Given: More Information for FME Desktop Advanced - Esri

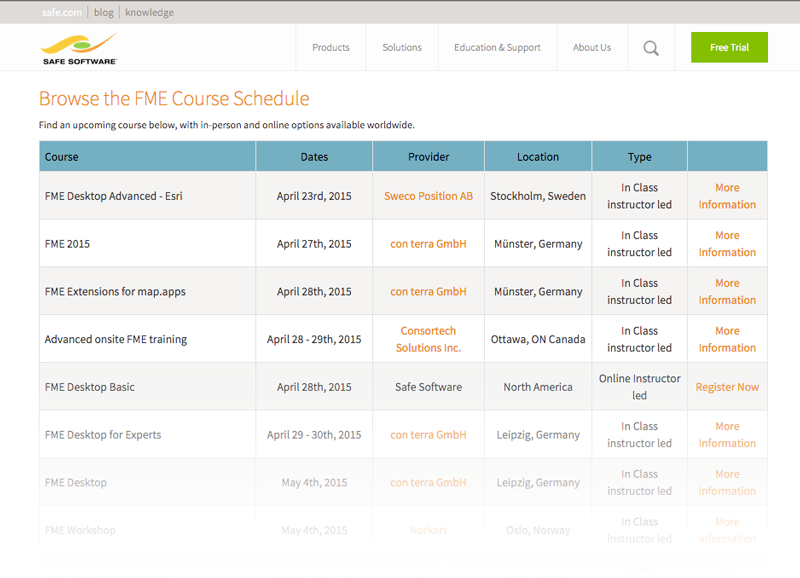Looking at the screenshot, I should click(x=727, y=196).
